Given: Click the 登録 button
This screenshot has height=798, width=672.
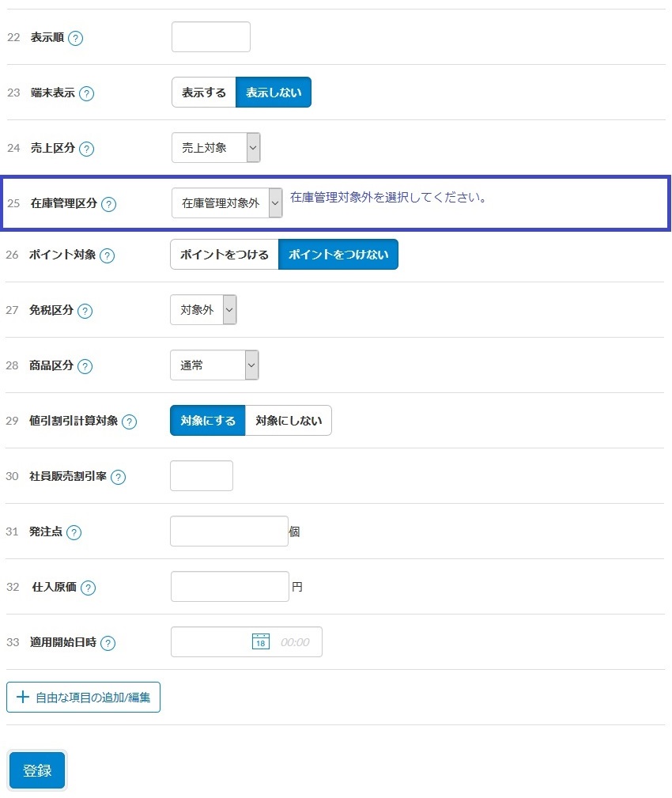Looking at the screenshot, I should [x=37, y=770].
